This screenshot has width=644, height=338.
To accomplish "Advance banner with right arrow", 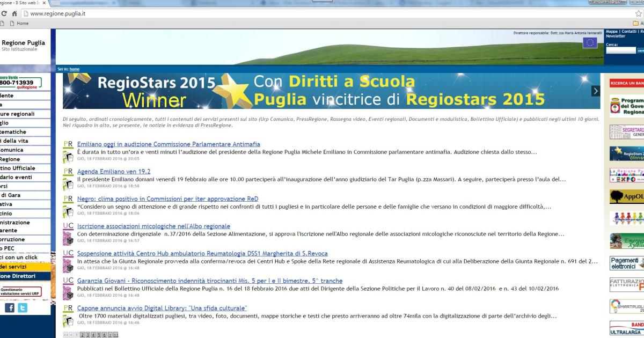I will [x=595, y=91].
